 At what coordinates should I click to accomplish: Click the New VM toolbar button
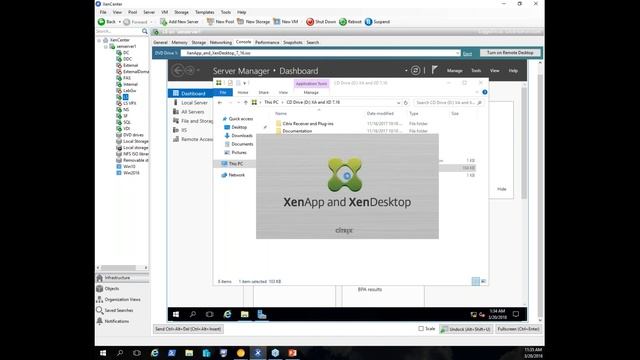(x=286, y=22)
